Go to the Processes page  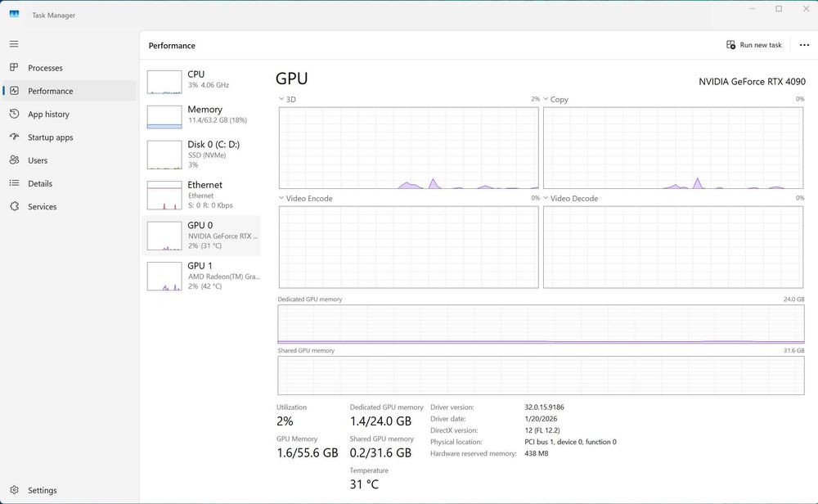tap(45, 68)
